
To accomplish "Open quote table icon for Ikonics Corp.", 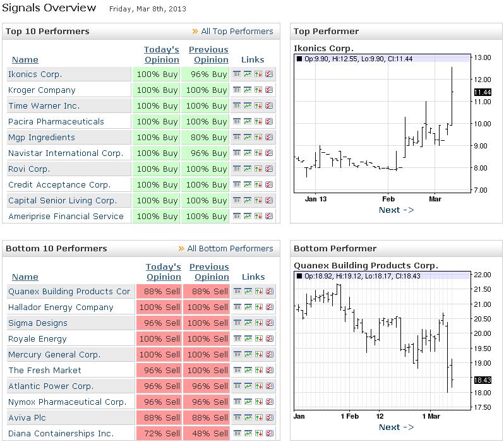I will (x=237, y=75).
